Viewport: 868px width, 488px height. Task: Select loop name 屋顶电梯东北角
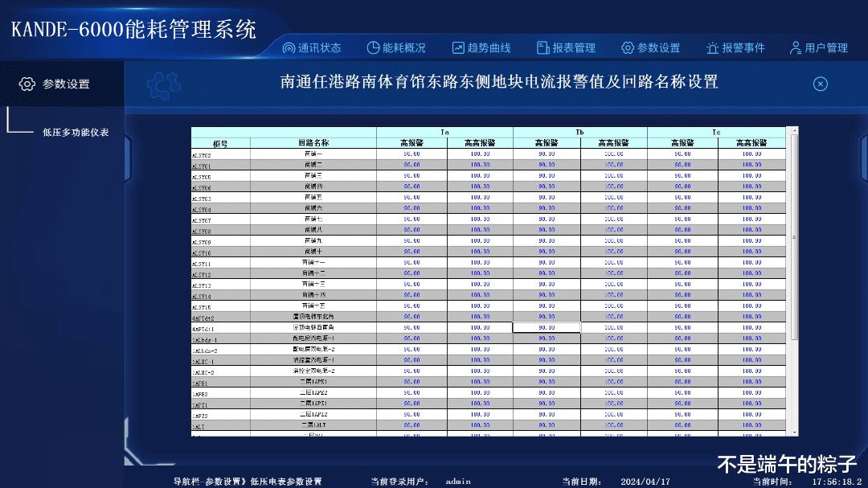(313, 317)
